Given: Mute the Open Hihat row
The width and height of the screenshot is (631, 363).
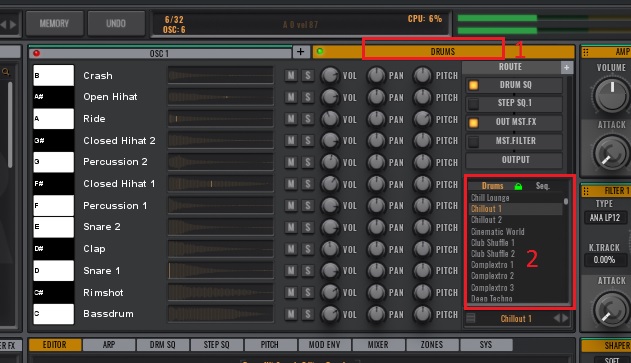Looking at the screenshot, I should [x=291, y=97].
